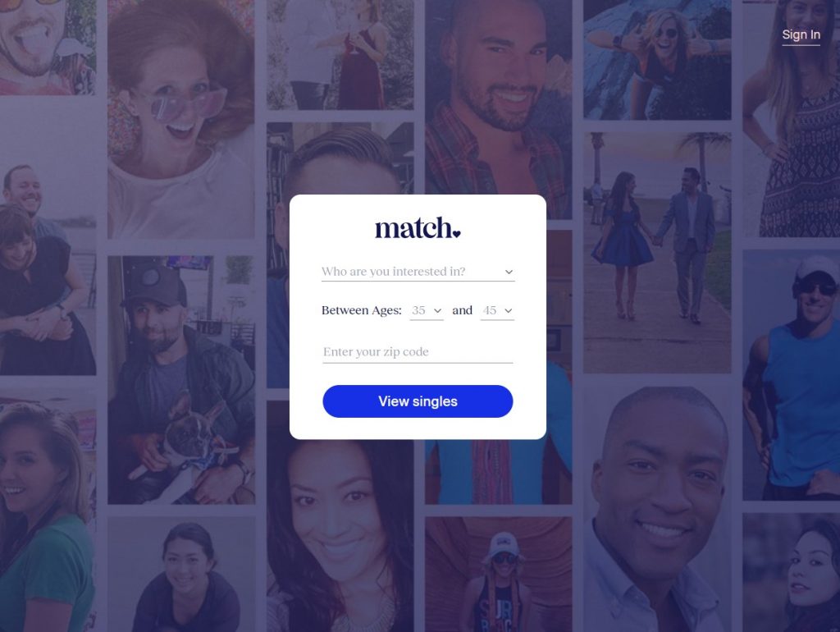Click the match logo heart icon
840x632 pixels.
[x=456, y=233]
